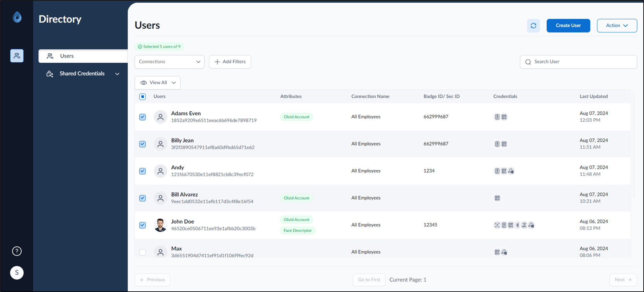
Task: Click Billy Jean's QR code credential icon
Action: pyautogui.click(x=504, y=144)
